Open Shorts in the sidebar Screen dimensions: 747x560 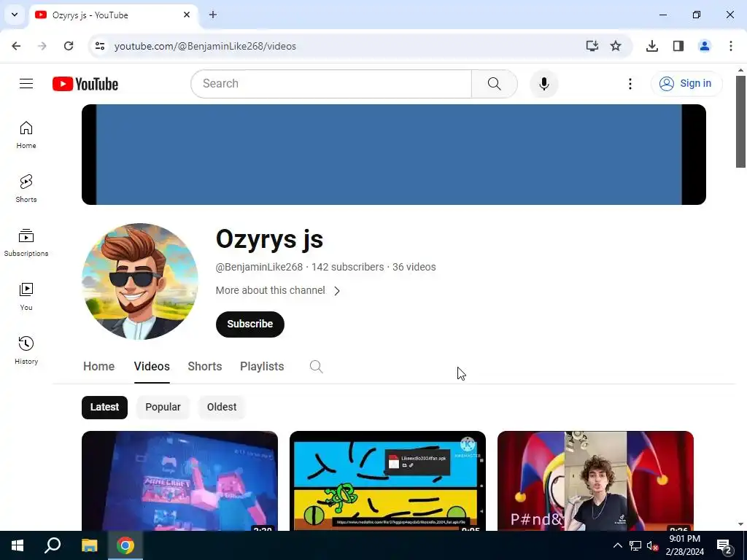(26, 189)
